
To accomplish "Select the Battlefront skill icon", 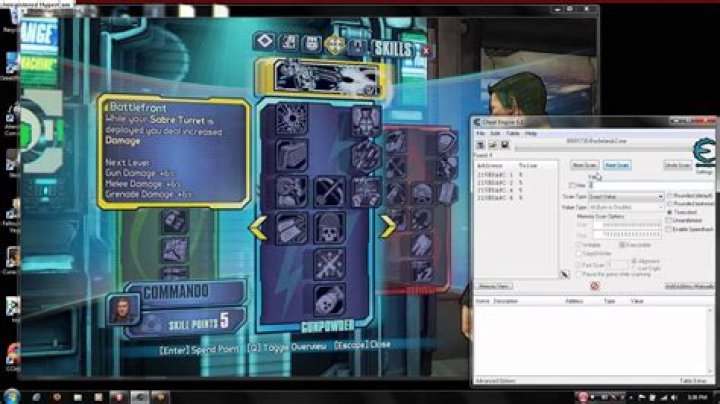I will (x=366, y=192).
